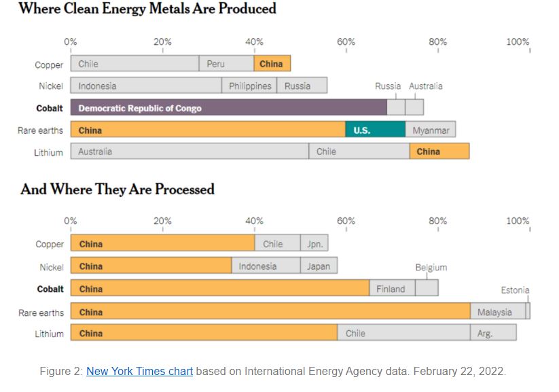Select the Arg. segment in lithium processing bar
Viewport: 559px width, 392px height.
click(493, 334)
